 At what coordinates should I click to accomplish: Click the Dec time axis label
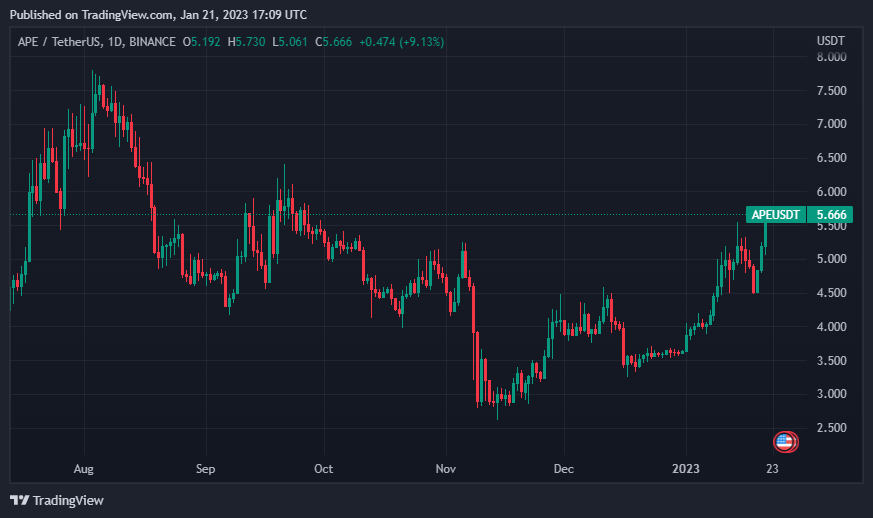pyautogui.click(x=563, y=469)
